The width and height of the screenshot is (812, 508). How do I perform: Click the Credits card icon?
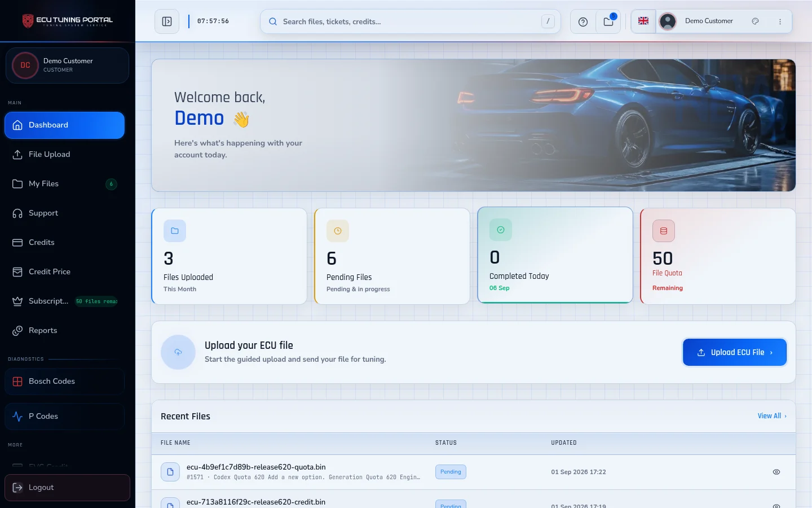(17, 243)
